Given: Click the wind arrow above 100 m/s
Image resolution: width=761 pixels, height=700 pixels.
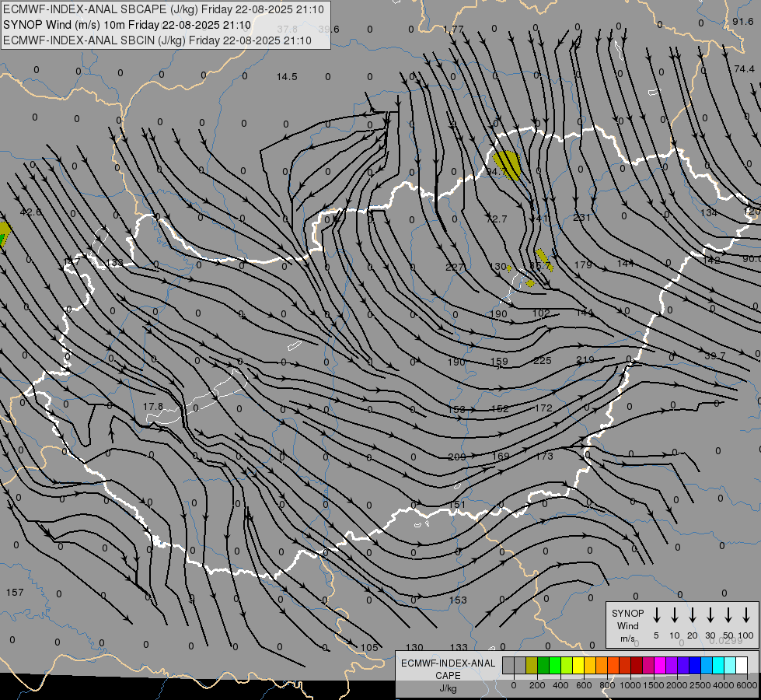Looking at the screenshot, I should tap(746, 614).
